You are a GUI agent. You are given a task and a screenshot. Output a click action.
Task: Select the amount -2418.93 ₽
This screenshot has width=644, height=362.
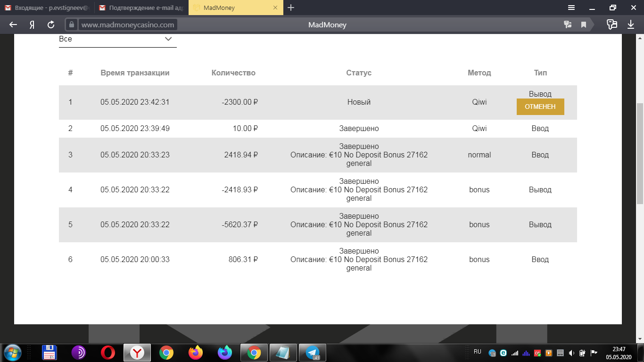tap(239, 189)
